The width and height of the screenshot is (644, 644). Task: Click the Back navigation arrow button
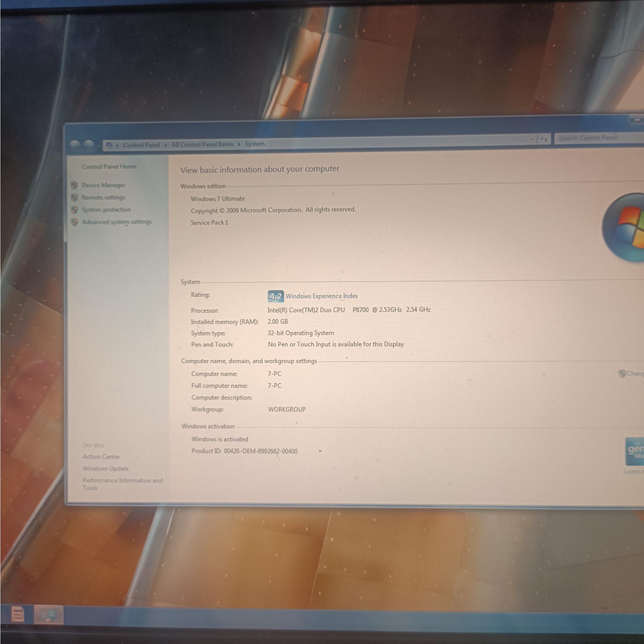tap(75, 145)
